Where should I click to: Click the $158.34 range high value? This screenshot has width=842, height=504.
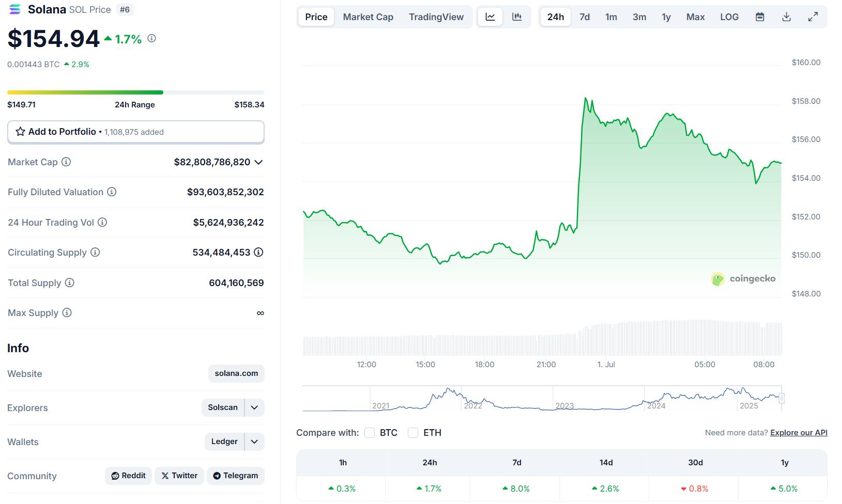pyautogui.click(x=249, y=104)
